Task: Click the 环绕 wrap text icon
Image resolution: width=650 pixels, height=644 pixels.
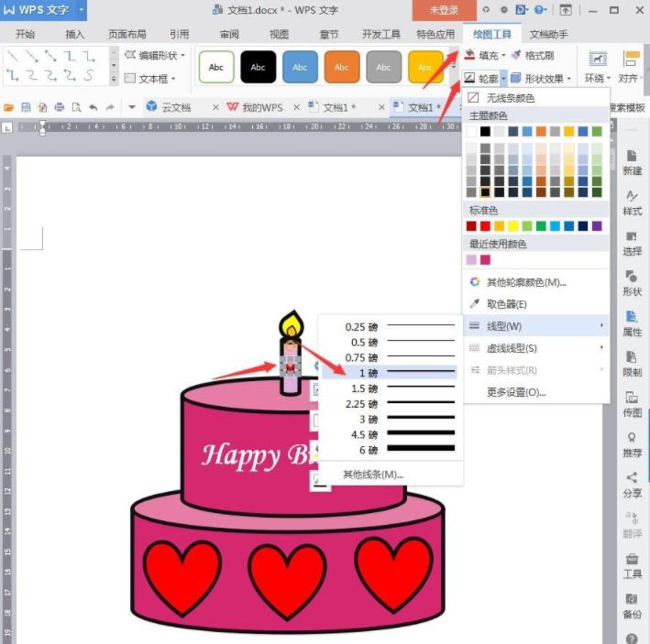Action: click(x=598, y=60)
